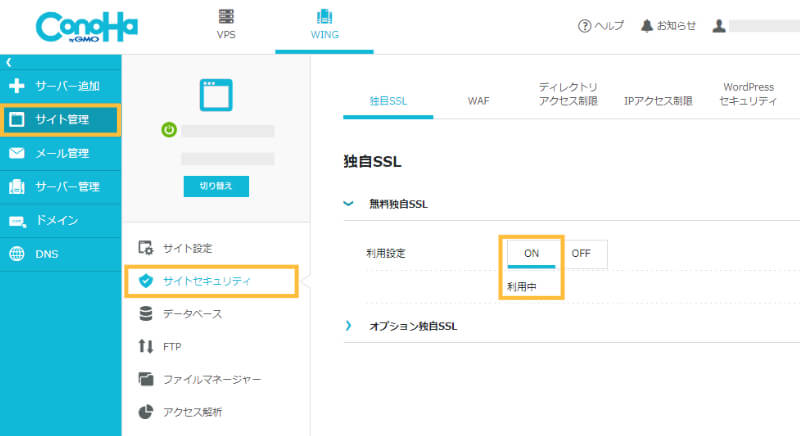Switch to the 独自SSL tab
The image size is (800, 436).
click(388, 100)
